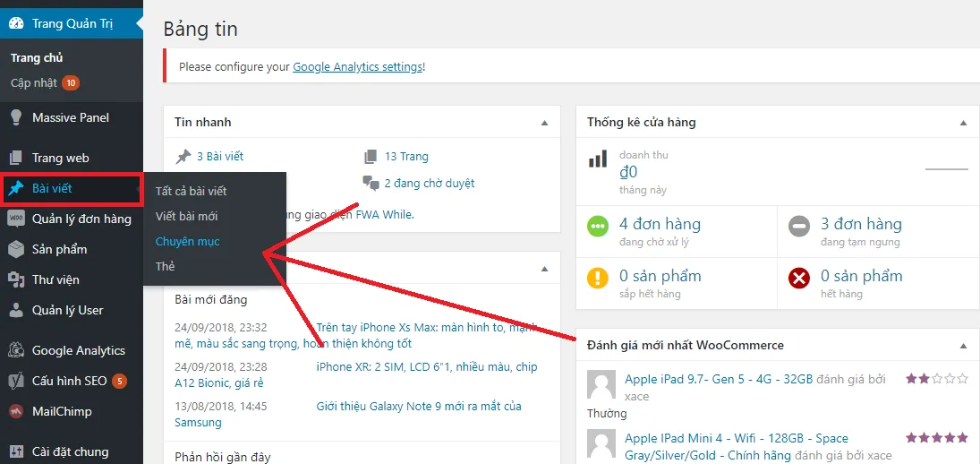Screen dimensions: 980x464
Task: Click the Thư viện media icon
Action: [16, 279]
